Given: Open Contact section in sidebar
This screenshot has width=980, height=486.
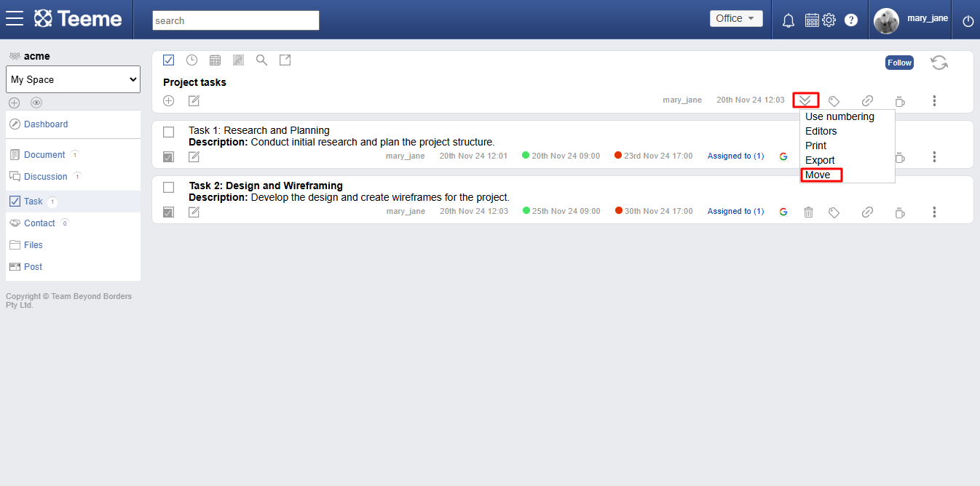Looking at the screenshot, I should pos(39,223).
